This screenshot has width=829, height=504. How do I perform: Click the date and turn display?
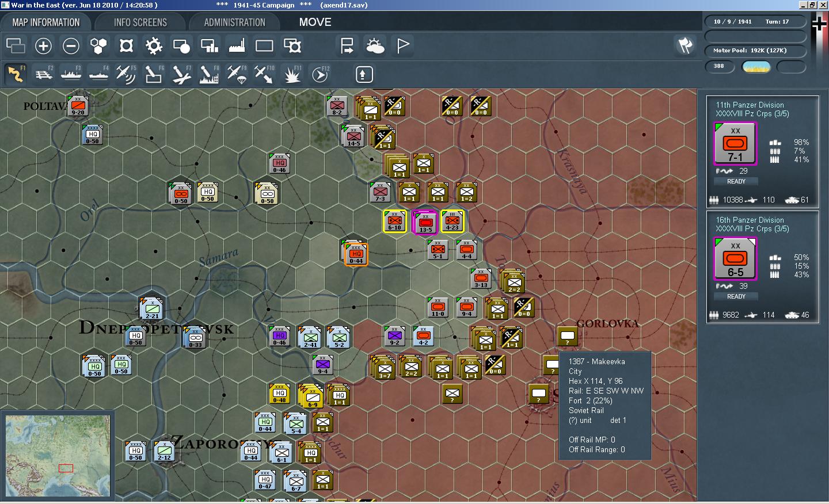[x=755, y=22]
